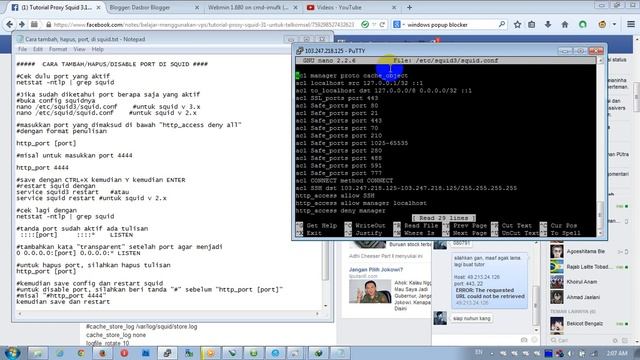The height and width of the screenshot is (360, 640).
Task: Go back with the browser Back arrow
Action: click(9, 24)
